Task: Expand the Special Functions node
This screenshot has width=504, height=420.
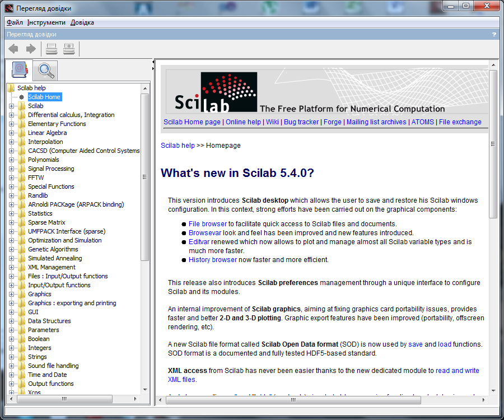Action: (12, 186)
